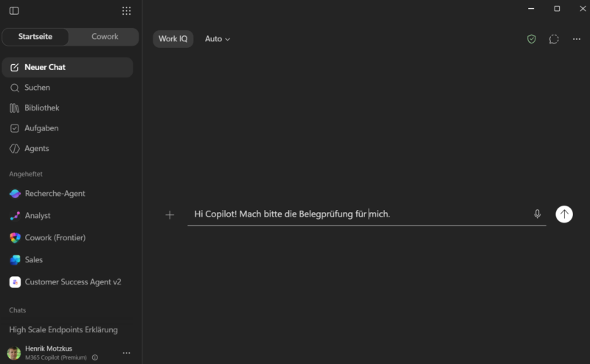Click the Agents icon
Image resolution: width=590 pixels, height=364 pixels.
[14, 149]
